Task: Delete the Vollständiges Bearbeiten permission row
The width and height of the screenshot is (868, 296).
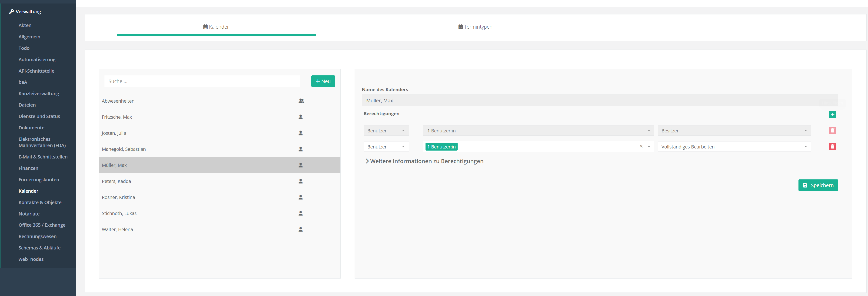Action: click(832, 147)
